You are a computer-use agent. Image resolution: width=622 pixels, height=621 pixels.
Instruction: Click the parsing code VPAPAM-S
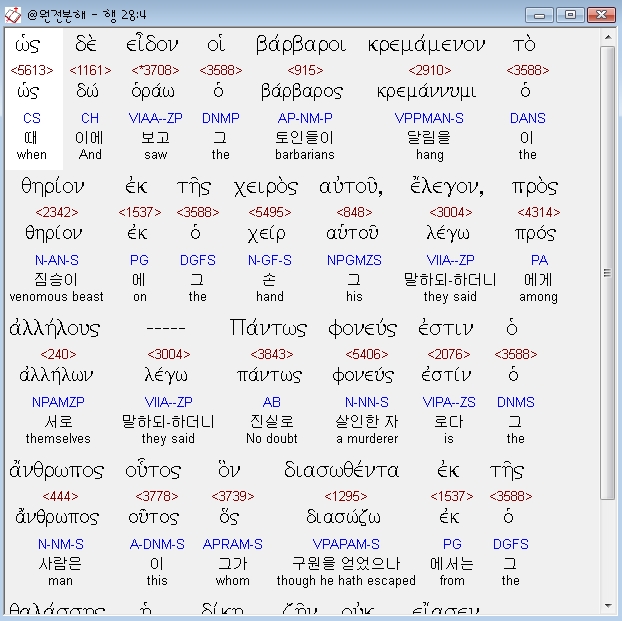pos(346,544)
